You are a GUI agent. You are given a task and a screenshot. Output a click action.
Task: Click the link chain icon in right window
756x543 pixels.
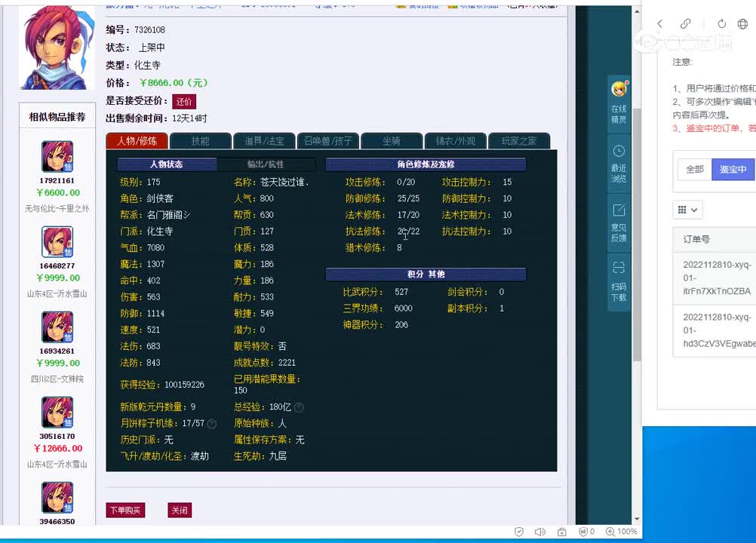[x=685, y=23]
